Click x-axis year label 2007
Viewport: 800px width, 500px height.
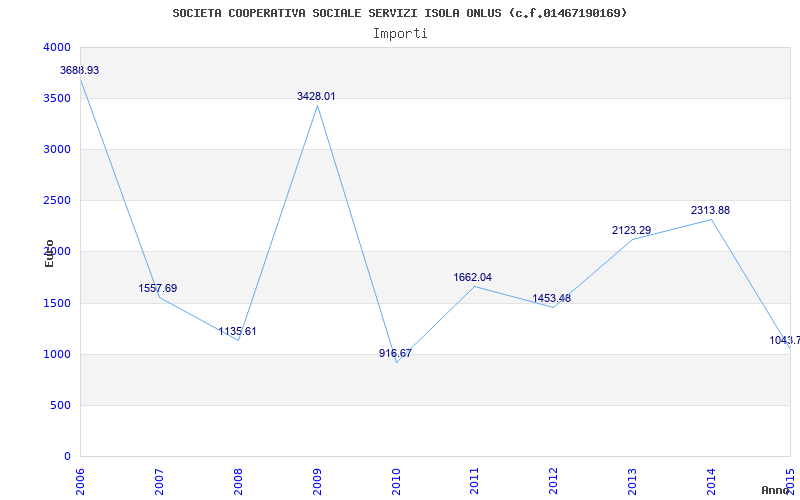click(159, 481)
